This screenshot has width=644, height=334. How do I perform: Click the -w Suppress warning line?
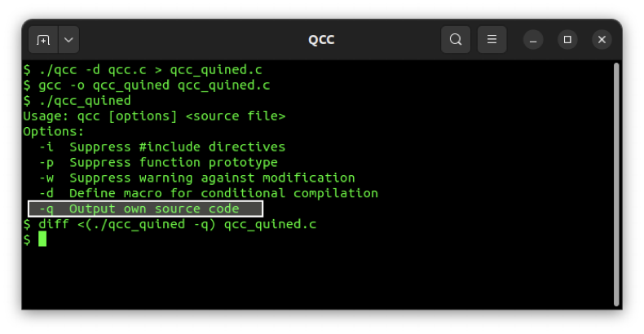pos(196,178)
